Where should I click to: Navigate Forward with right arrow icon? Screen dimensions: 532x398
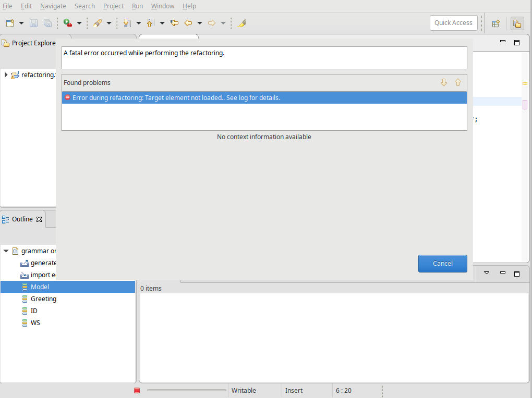(212, 23)
